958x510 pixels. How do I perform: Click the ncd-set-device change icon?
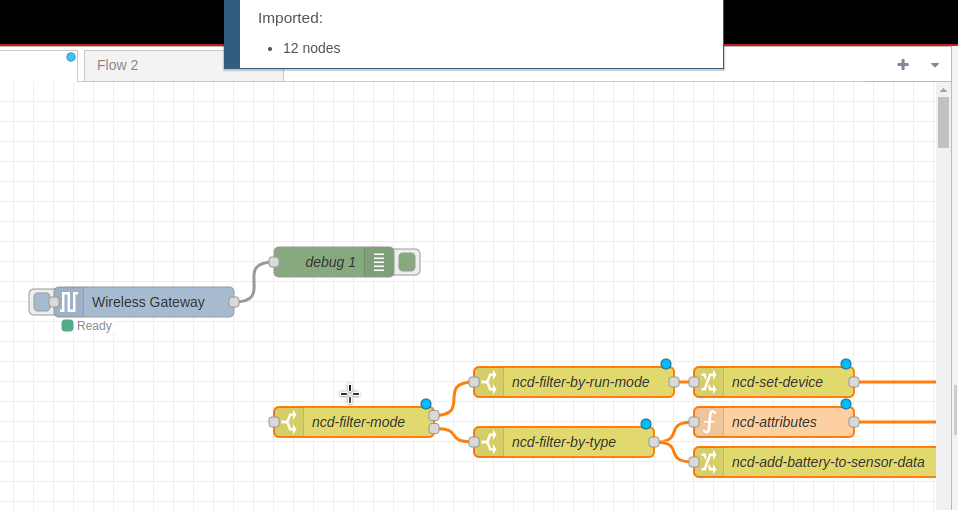coord(709,382)
